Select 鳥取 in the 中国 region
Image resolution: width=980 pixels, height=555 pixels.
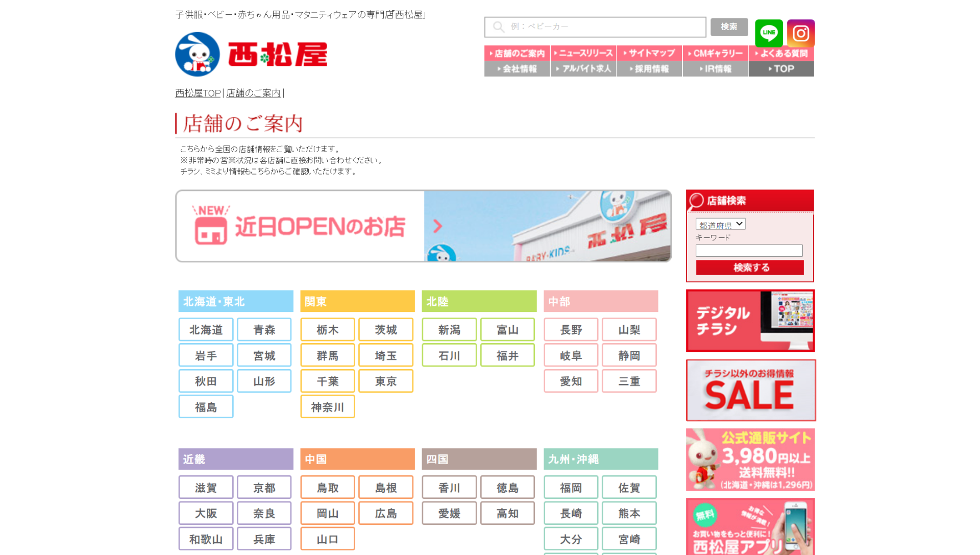pos(328,488)
